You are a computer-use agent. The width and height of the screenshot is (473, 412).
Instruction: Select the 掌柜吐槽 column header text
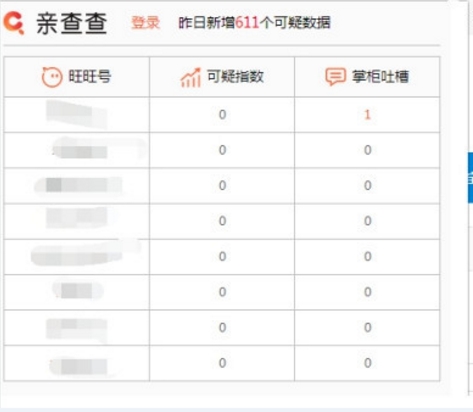click(x=380, y=77)
